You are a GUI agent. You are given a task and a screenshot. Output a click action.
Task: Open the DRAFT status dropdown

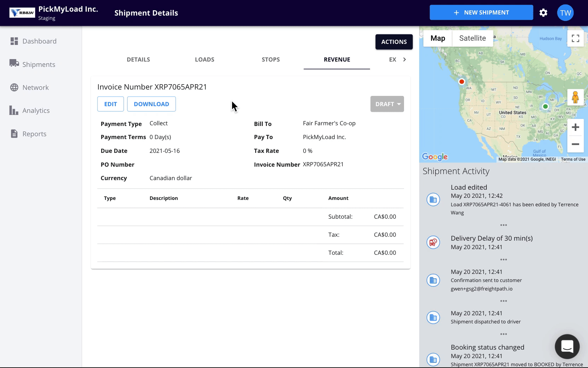click(x=387, y=104)
